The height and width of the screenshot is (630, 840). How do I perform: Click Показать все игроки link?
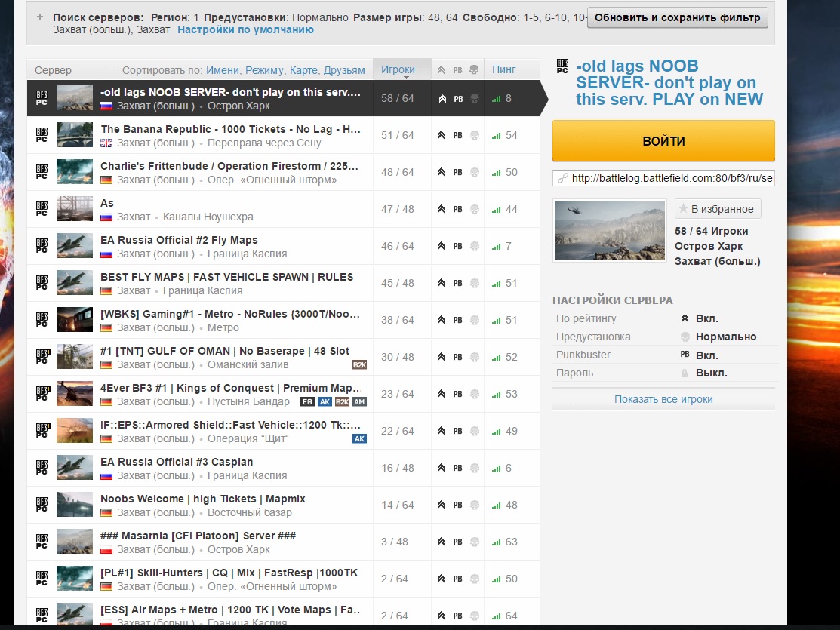point(663,399)
